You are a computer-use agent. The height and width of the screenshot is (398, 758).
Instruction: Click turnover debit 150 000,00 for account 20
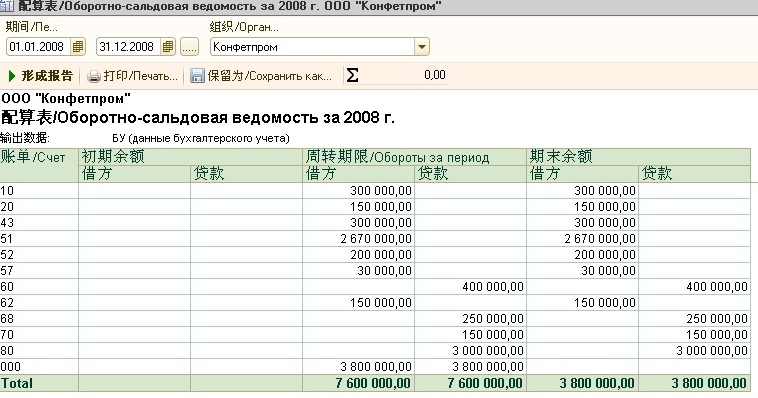pos(380,206)
